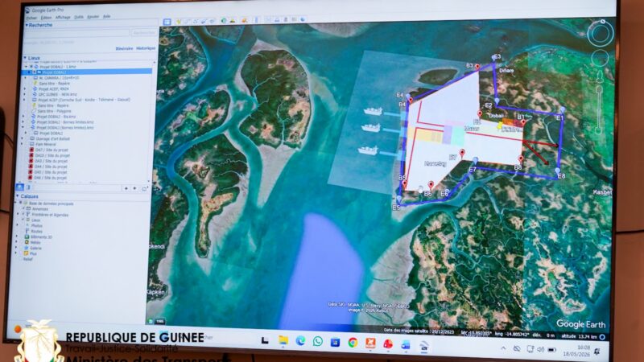Toggle the Routes layer checkbox
Viewport: 644px width, 362px height.
(23, 231)
